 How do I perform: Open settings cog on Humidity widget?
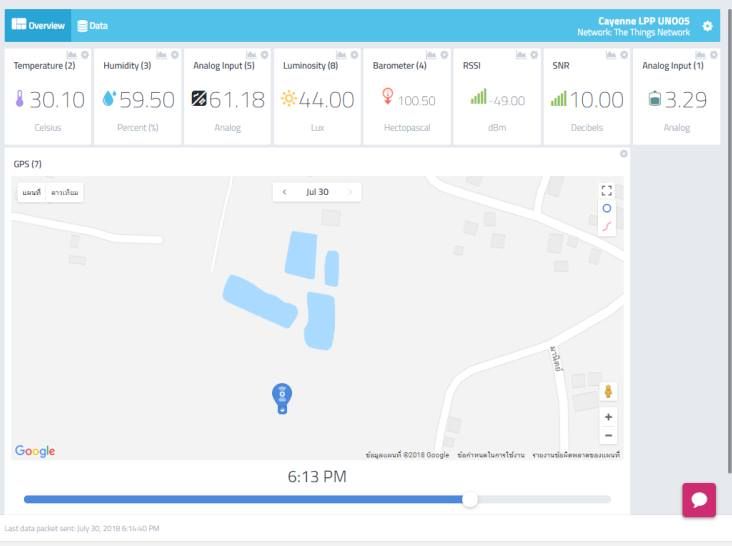174,54
